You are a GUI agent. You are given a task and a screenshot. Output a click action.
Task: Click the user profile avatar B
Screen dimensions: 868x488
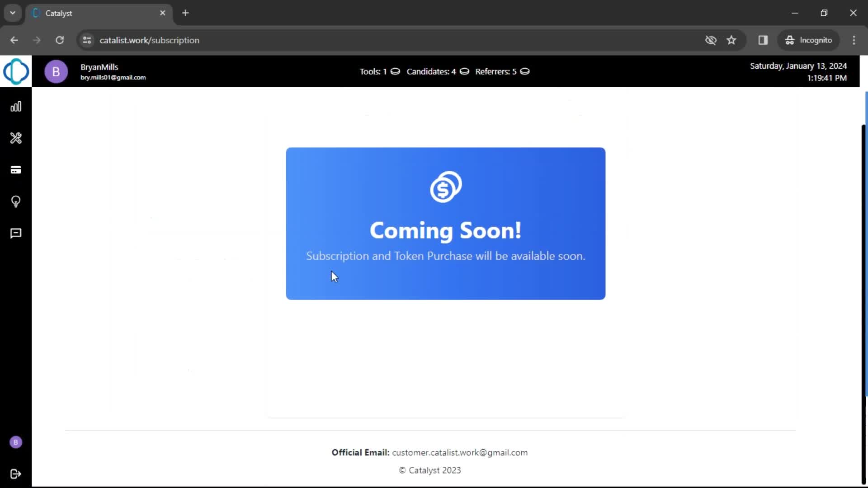(56, 71)
